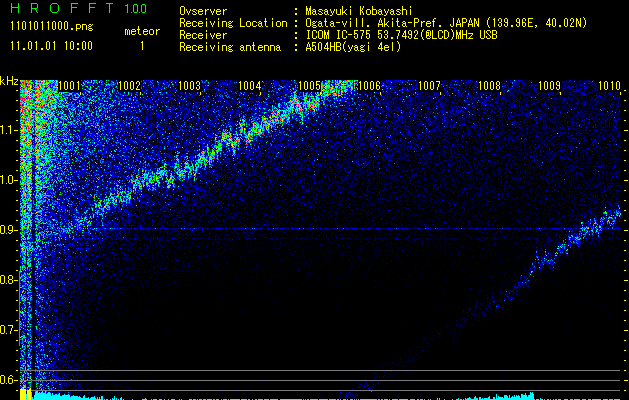Click the Ovserver field label
Screen dimensions: 629x400
pos(203,11)
